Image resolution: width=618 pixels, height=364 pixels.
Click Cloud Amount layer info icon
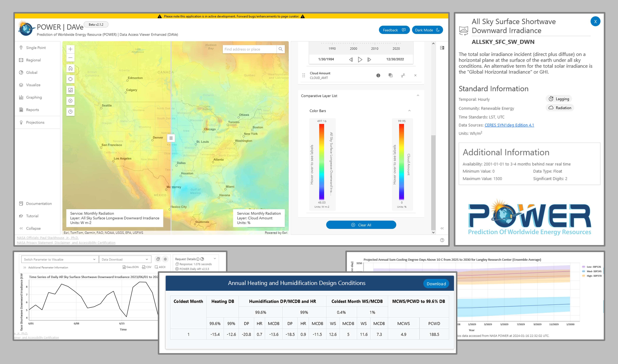[x=378, y=75]
